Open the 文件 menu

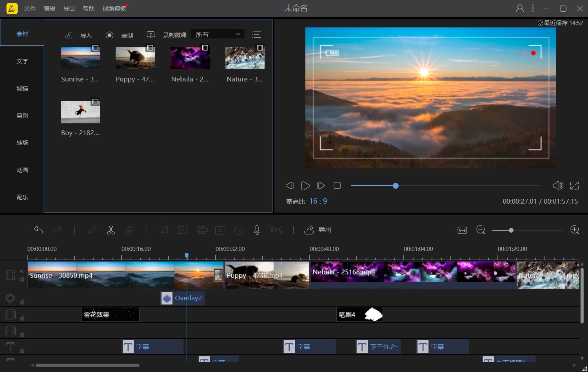pos(30,8)
